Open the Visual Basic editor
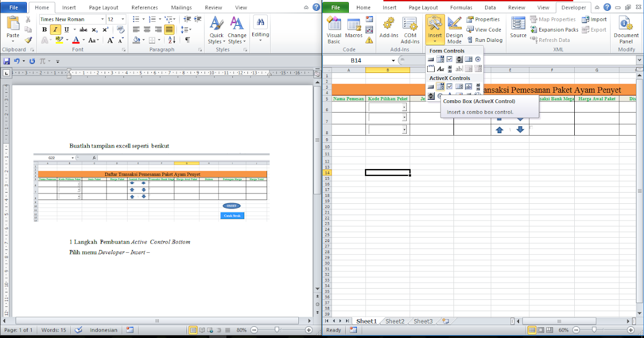Screen dimensions: 644x338 click(333, 27)
